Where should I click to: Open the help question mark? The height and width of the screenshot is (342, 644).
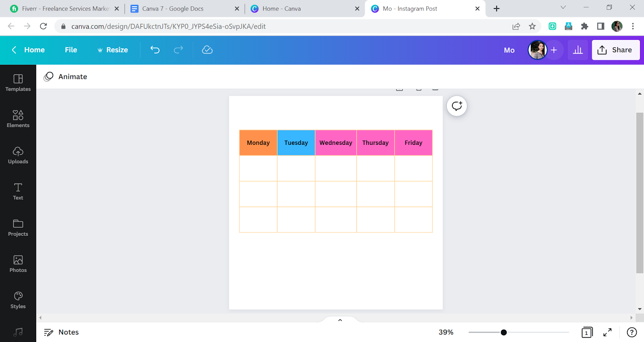coord(632,332)
